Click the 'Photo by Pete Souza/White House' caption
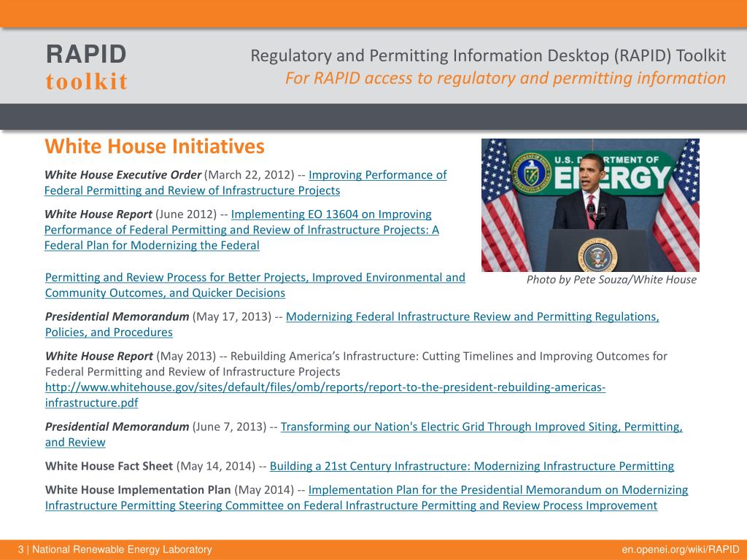 pos(611,279)
